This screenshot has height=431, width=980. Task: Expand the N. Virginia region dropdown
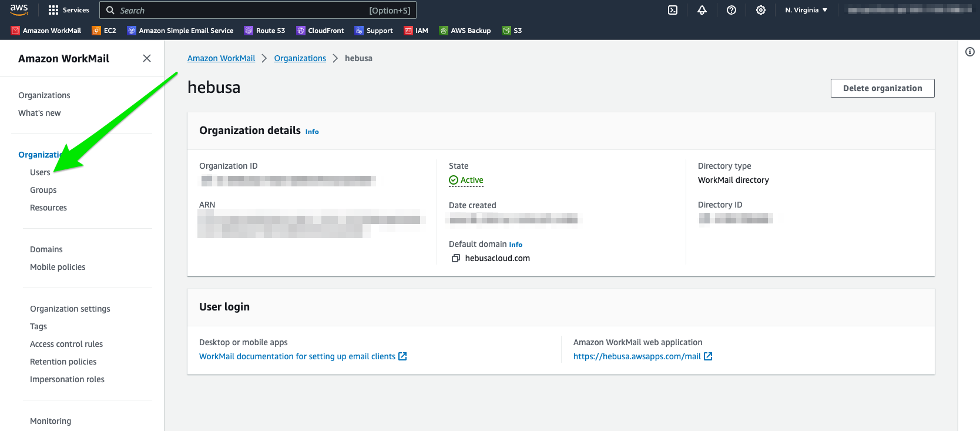pyautogui.click(x=806, y=10)
